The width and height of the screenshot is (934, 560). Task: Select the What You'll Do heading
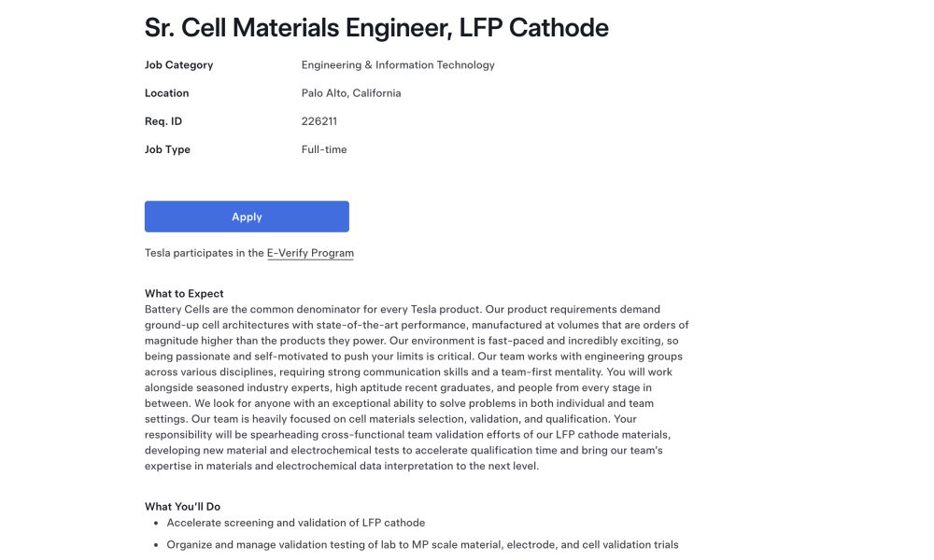tap(182, 507)
